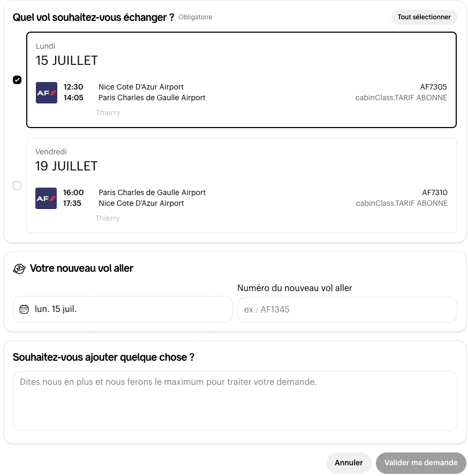Select the Lundi 15 Juillet flight card
This screenshot has width=468, height=476.
tap(241, 59)
